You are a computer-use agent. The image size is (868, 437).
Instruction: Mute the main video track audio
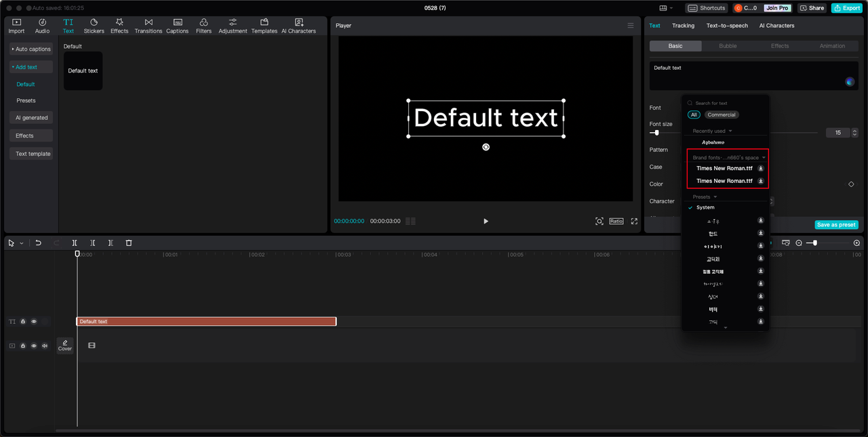tap(45, 346)
